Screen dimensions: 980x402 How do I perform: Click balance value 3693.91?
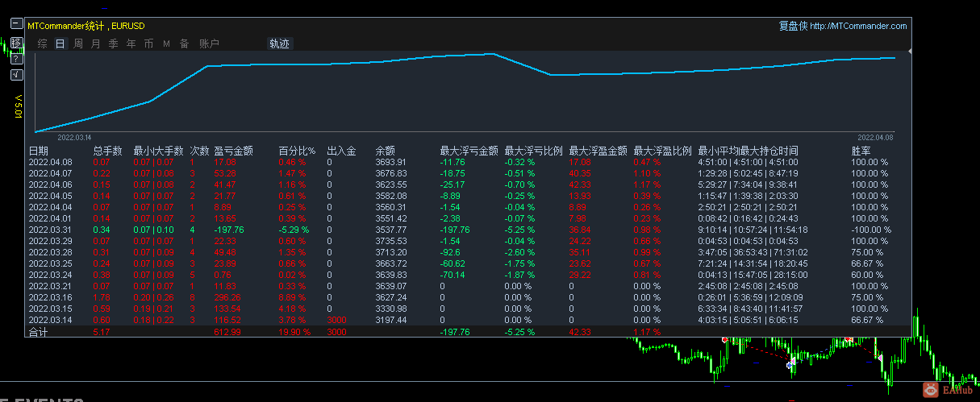(x=390, y=162)
